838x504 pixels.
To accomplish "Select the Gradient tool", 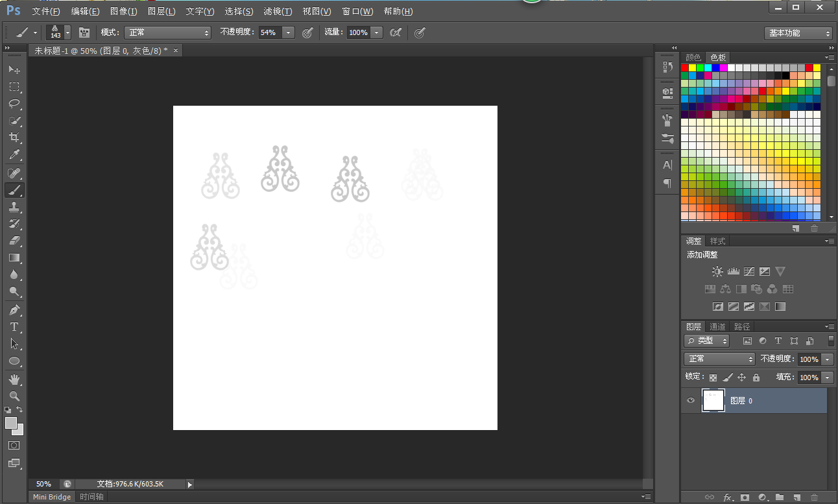I will coord(14,258).
